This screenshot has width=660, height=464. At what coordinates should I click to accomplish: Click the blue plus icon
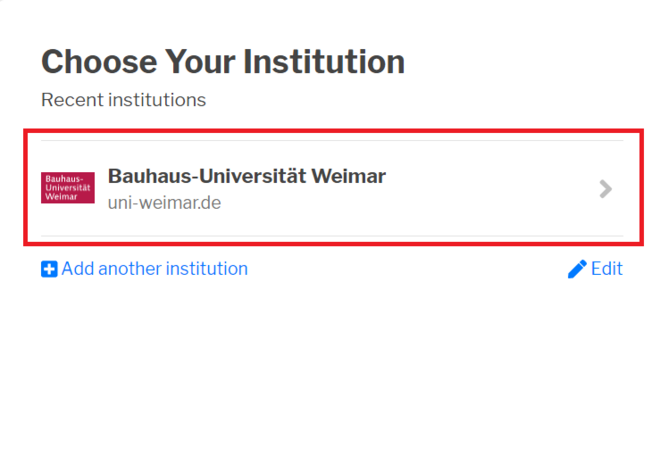(49, 269)
